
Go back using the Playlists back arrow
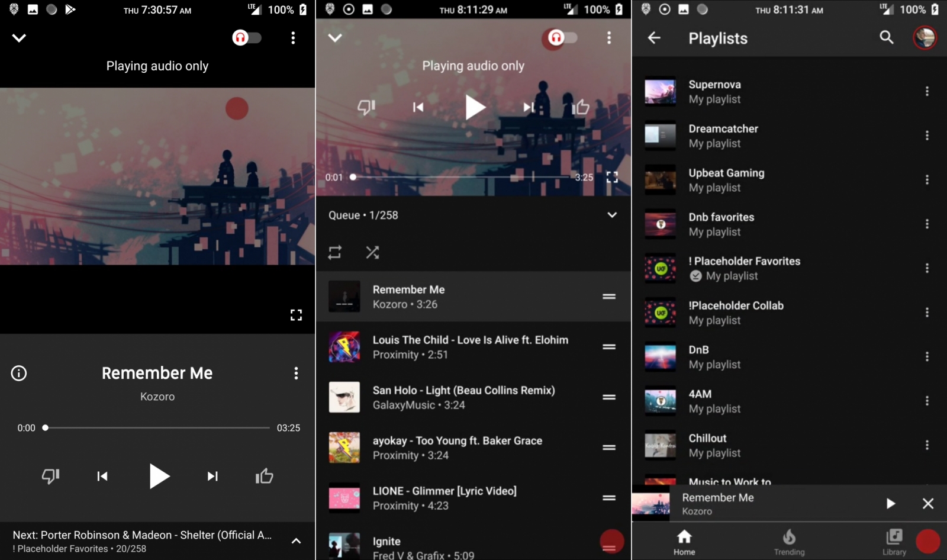click(654, 38)
